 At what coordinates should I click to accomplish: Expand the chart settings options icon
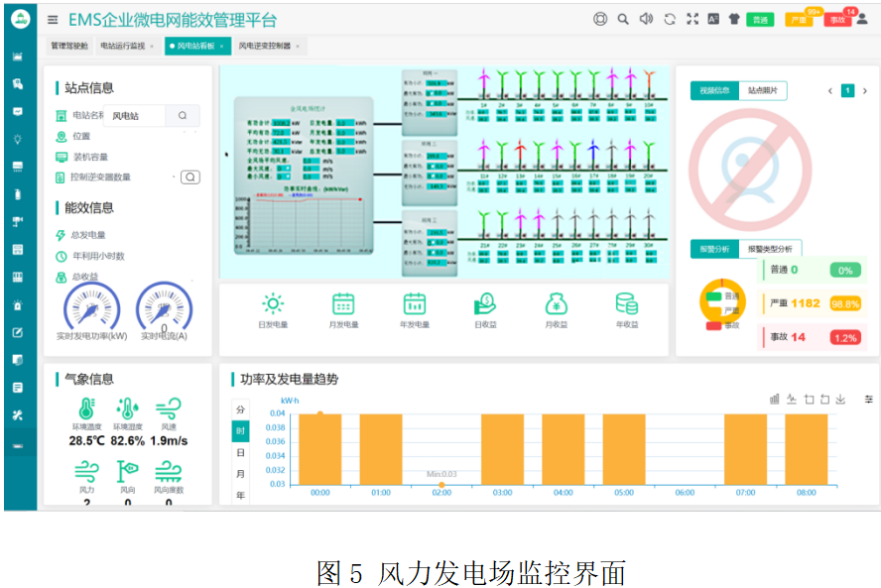click(x=869, y=399)
